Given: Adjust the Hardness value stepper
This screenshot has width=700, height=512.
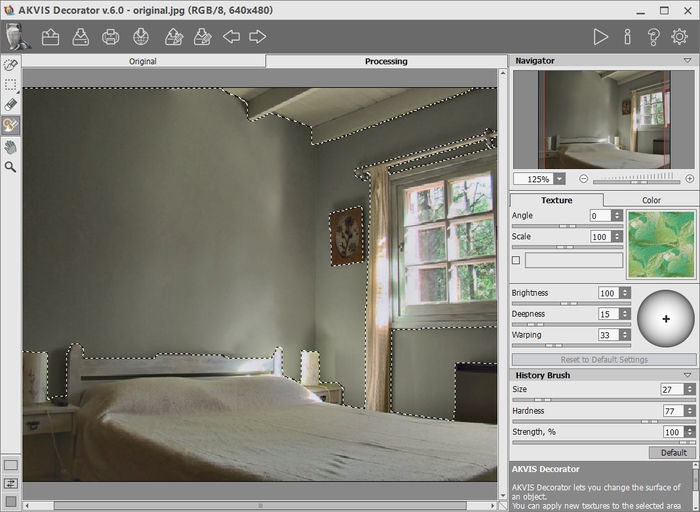Looking at the screenshot, I should (x=690, y=411).
